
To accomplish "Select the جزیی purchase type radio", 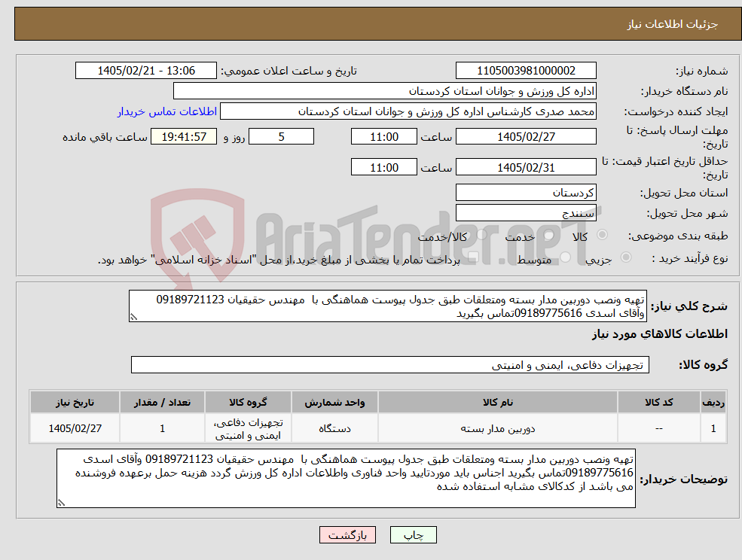I will (x=625, y=257).
